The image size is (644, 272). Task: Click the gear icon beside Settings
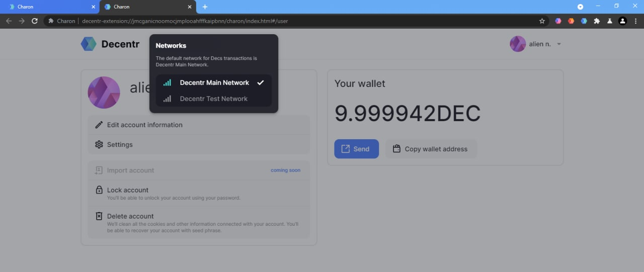pyautogui.click(x=99, y=144)
